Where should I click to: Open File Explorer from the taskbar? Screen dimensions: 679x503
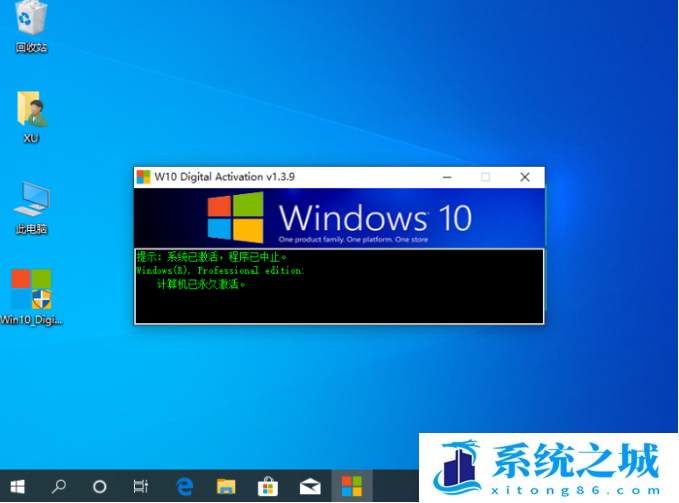pos(226,487)
